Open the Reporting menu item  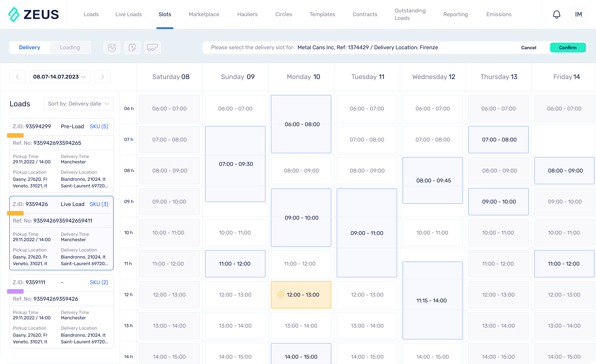455,14
